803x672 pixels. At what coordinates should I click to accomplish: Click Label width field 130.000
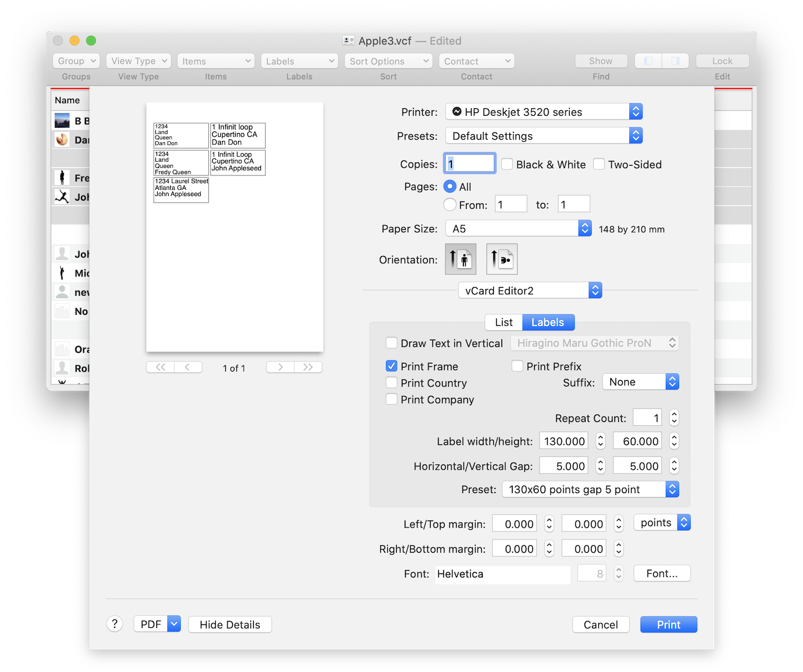pos(564,441)
